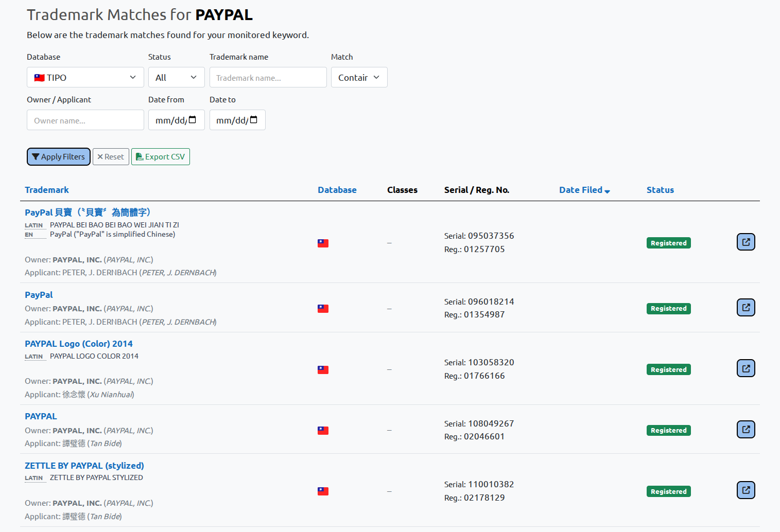Focus the Owner name input
Viewport: 780px width, 532px height.
click(x=85, y=120)
